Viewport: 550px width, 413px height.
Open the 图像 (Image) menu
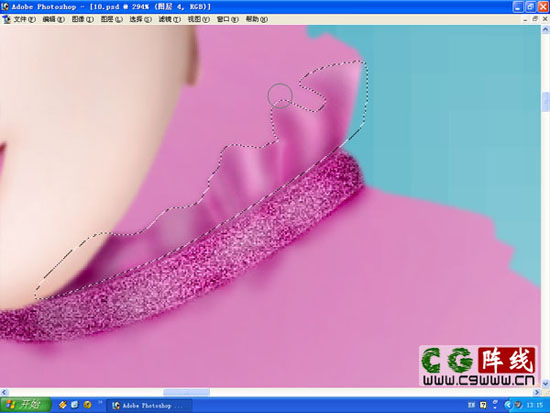point(83,19)
